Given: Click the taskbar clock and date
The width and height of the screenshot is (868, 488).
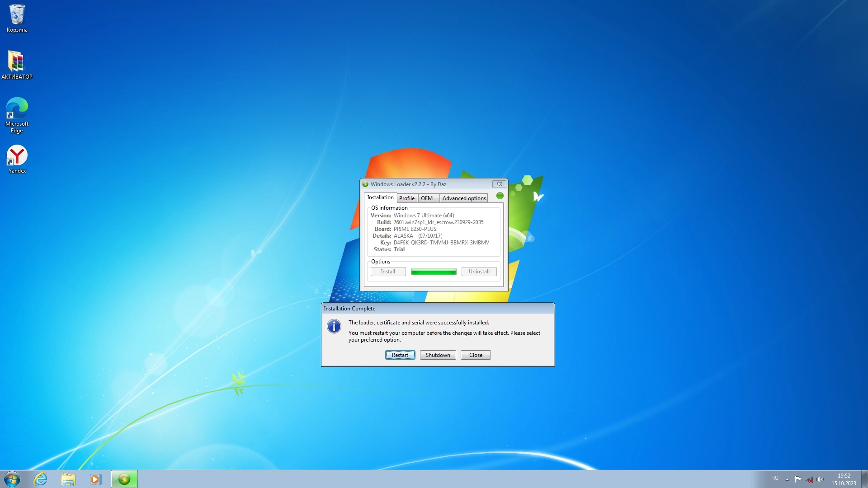Looking at the screenshot, I should click(x=843, y=479).
